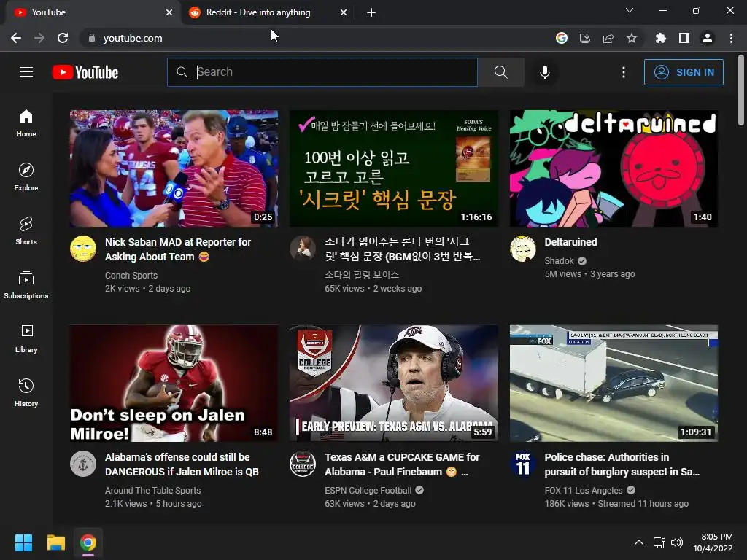Reload the page

[63, 38]
